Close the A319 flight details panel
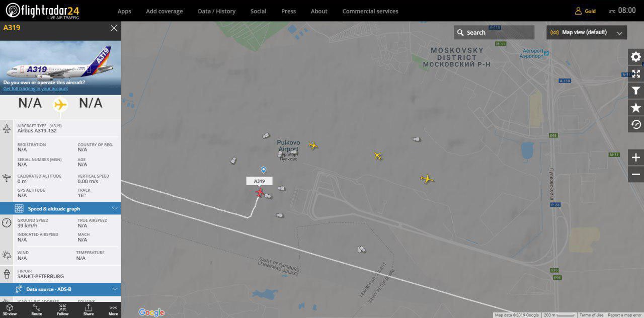This screenshot has height=318, width=644. 114,28
